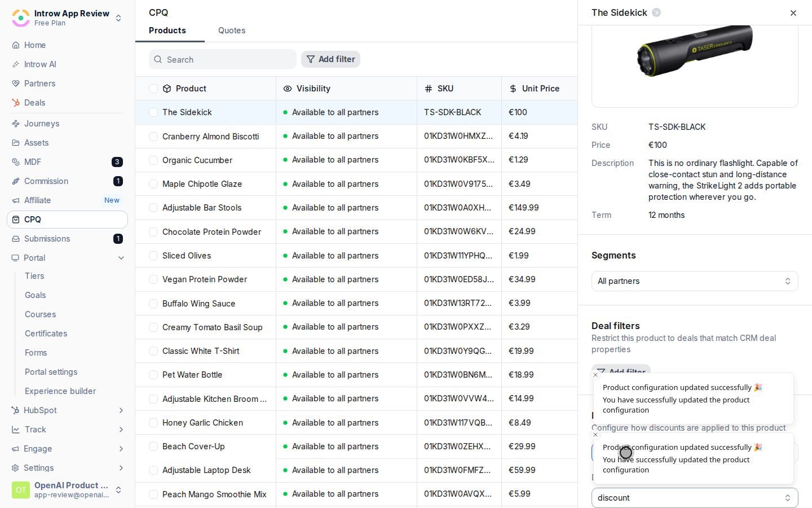Click the Introw AI sparkle icon
This screenshot has height=508, width=812.
pyautogui.click(x=16, y=64)
